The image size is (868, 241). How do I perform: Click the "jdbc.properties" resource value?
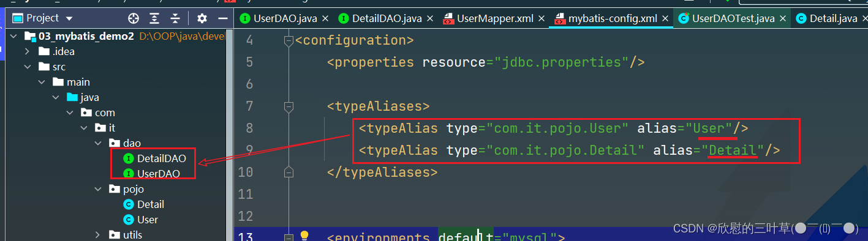pyautogui.click(x=562, y=62)
